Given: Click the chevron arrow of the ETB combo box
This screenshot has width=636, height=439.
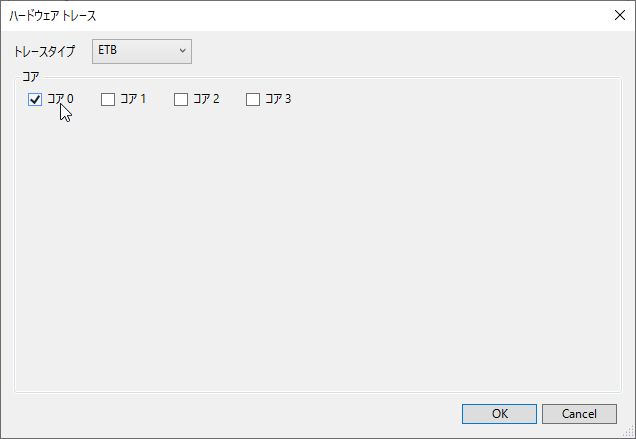Looking at the screenshot, I should (x=182, y=50).
